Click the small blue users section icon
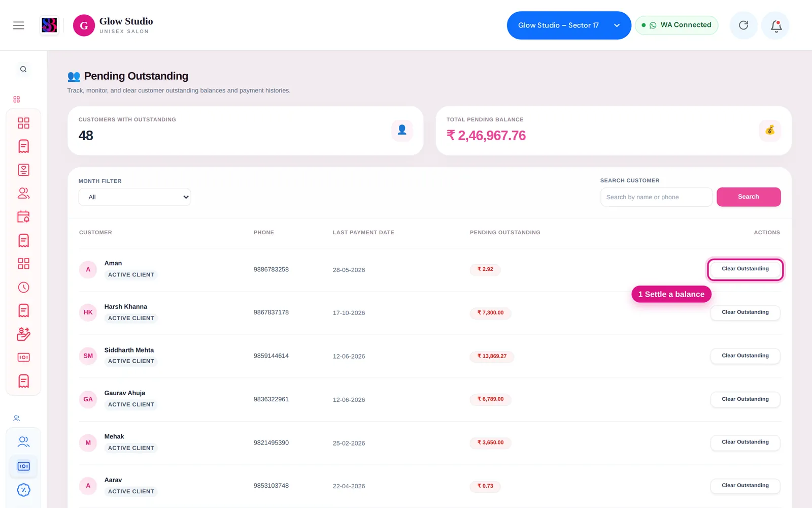Screen dimensions: 812x508 pyautogui.click(x=17, y=418)
